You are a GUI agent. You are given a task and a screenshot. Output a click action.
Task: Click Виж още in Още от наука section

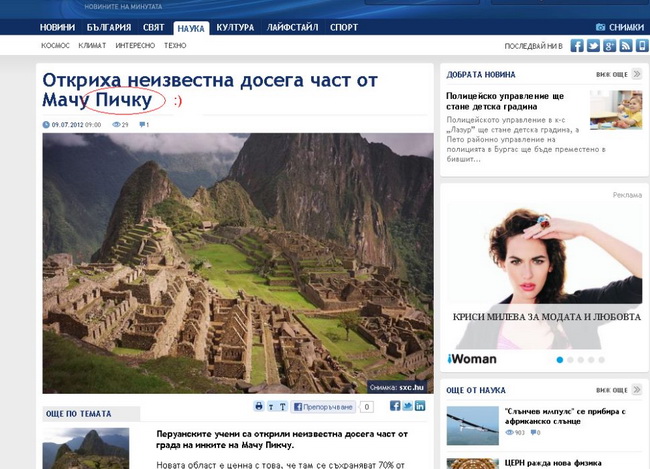click(612, 390)
